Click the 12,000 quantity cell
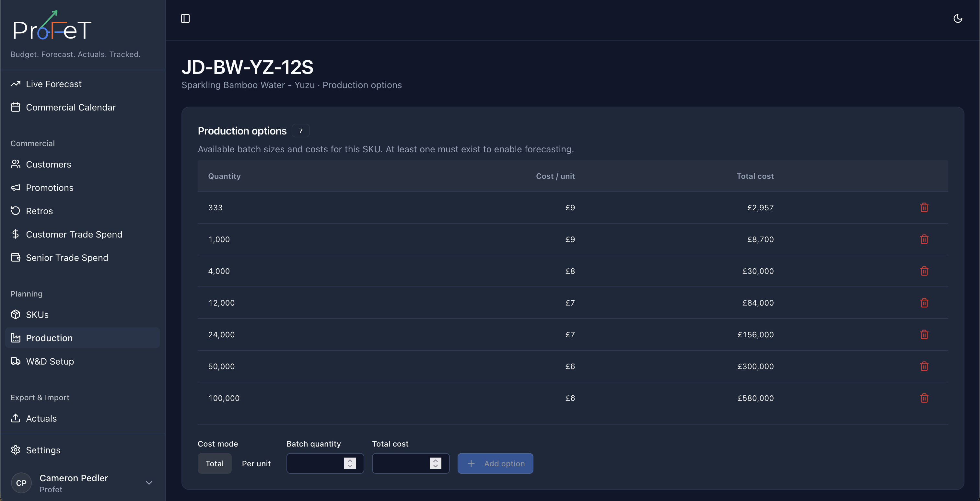 (221, 303)
